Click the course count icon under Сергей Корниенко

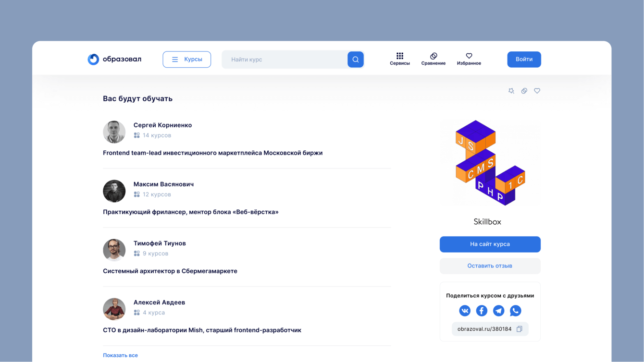pos(137,135)
